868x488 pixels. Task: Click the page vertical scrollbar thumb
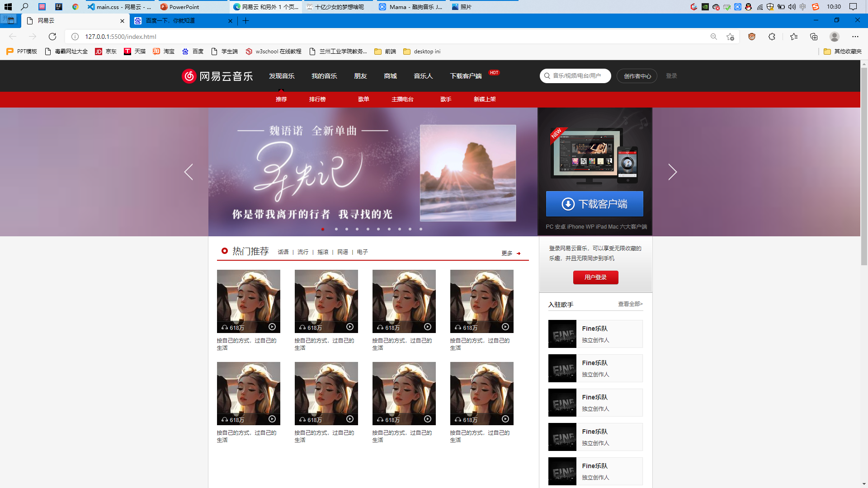coord(864,167)
